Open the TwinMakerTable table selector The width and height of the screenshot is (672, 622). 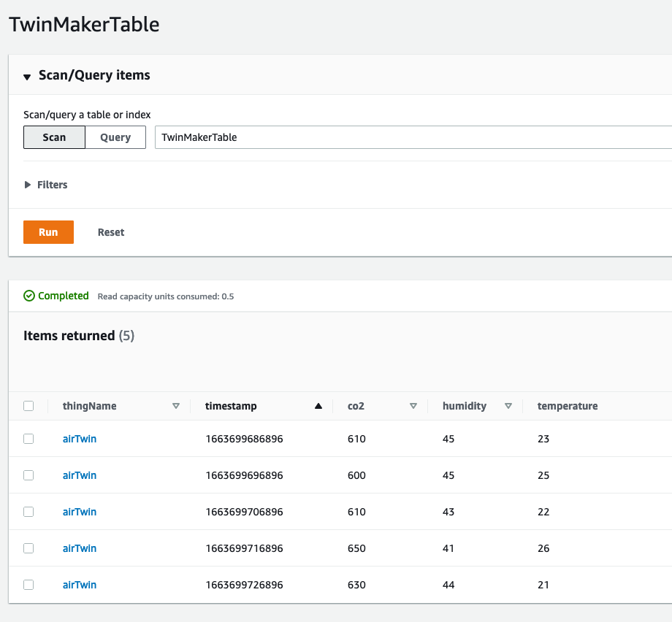[x=409, y=137]
